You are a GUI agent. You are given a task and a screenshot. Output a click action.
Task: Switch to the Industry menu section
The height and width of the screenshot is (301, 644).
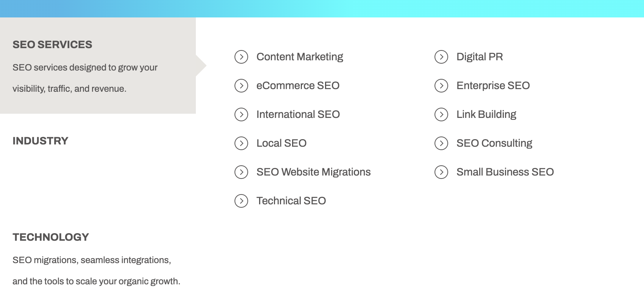[41, 141]
